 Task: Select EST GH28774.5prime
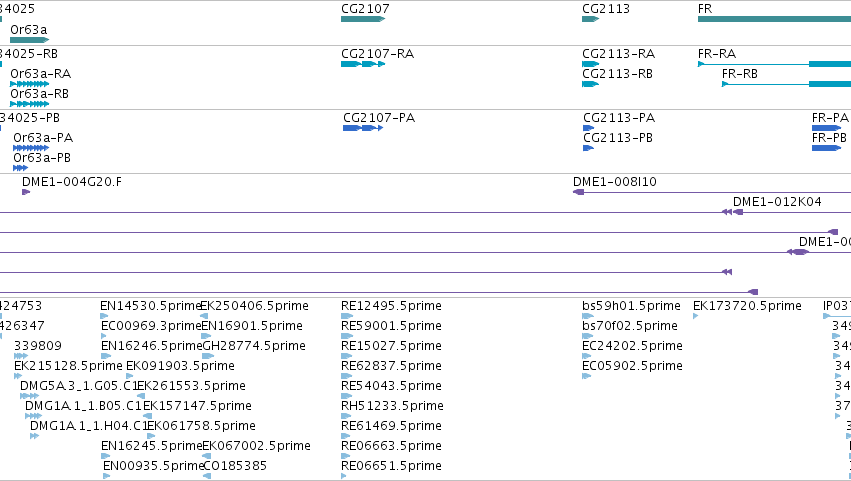(208, 356)
